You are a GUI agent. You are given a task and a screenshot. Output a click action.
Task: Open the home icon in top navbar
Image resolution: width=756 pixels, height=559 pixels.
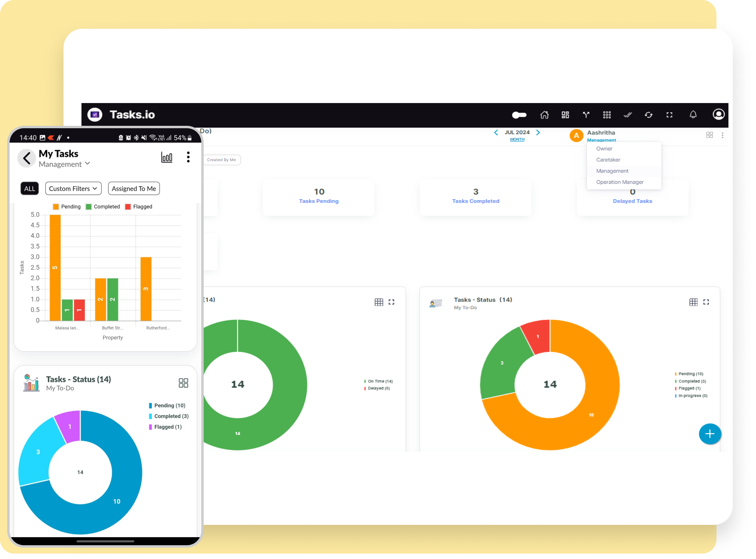click(544, 115)
